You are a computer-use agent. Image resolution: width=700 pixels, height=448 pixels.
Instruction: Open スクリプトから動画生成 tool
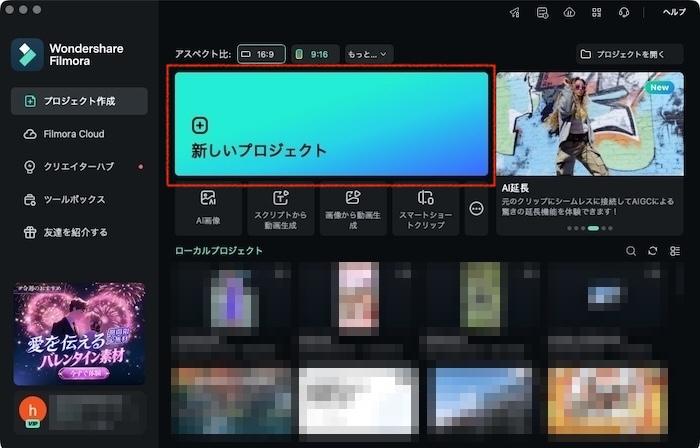coord(280,209)
